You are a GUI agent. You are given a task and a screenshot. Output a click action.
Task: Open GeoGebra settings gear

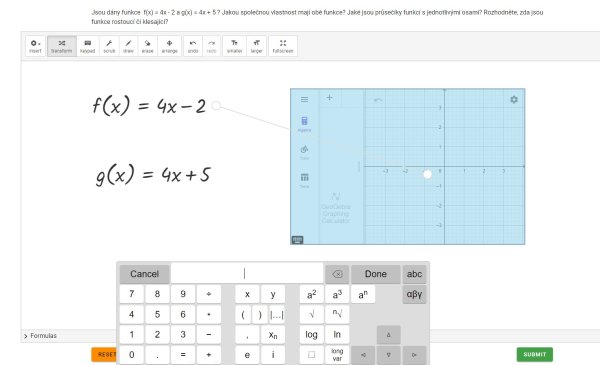[514, 99]
